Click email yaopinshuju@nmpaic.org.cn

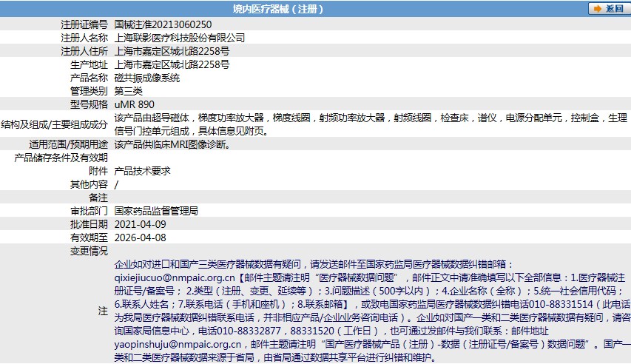click(x=178, y=344)
